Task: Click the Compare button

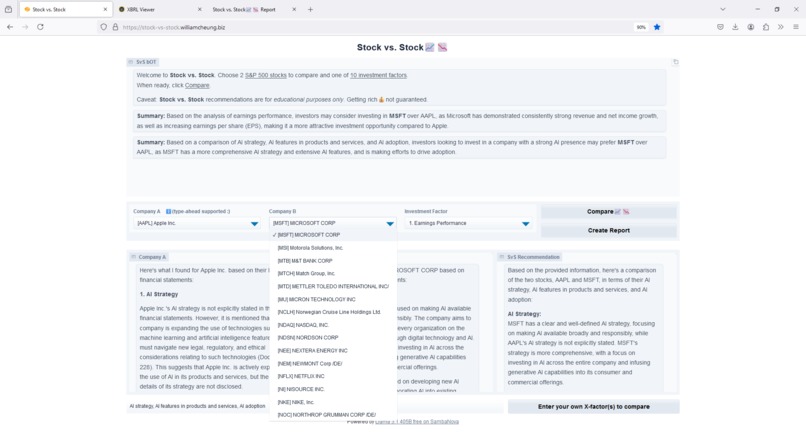Action: click(x=608, y=211)
